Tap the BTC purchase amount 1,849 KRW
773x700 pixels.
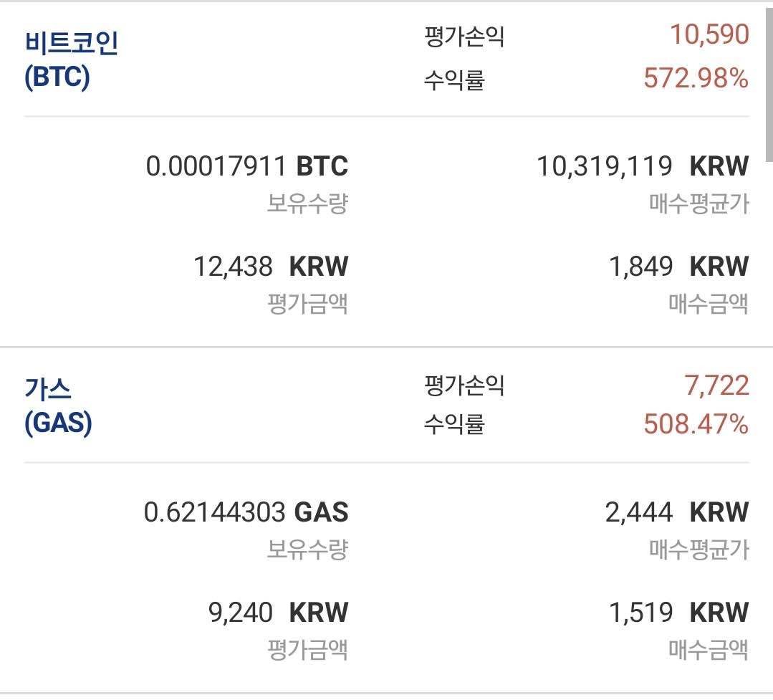(678, 267)
